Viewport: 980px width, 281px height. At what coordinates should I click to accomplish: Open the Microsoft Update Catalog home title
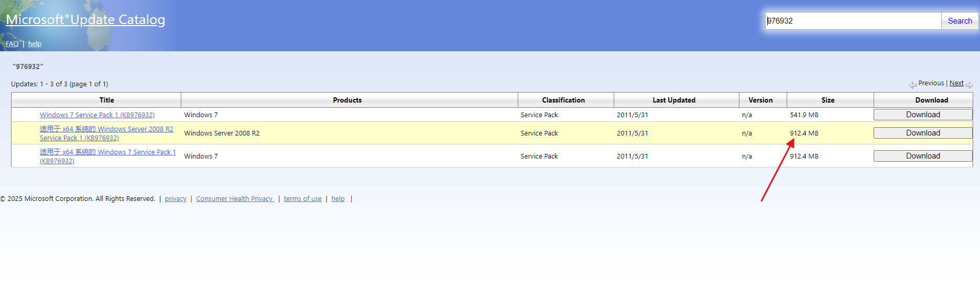[x=85, y=20]
